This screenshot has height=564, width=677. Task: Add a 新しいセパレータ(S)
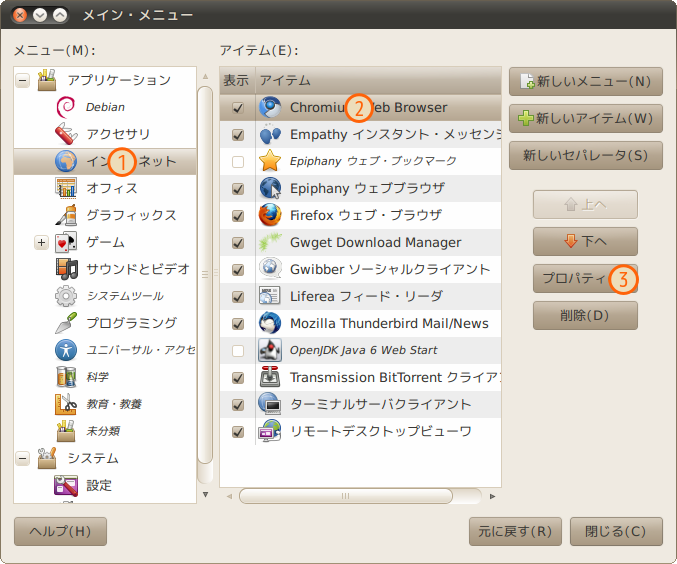coord(585,155)
